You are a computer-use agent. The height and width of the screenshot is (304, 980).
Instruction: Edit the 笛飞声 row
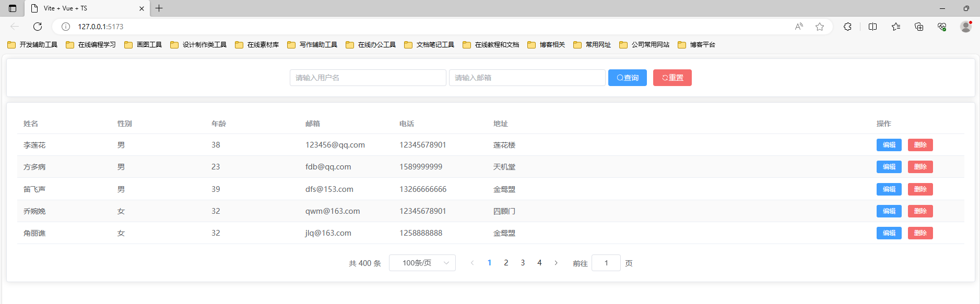(889, 189)
